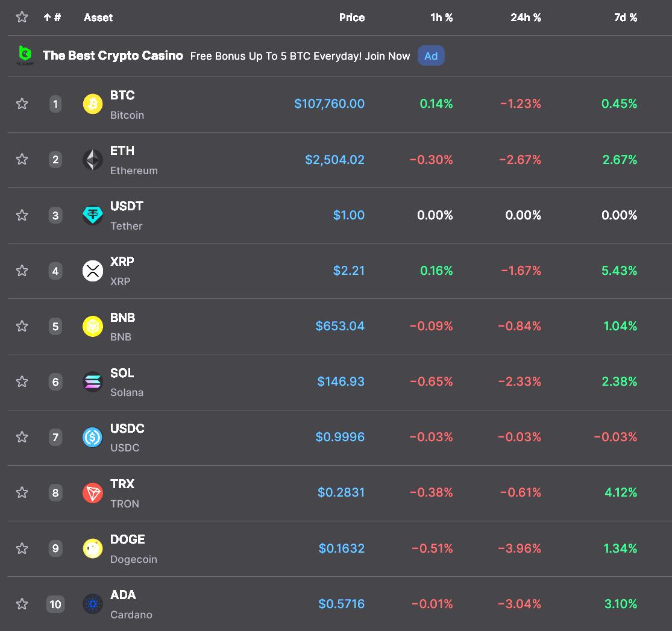Screen dimensions: 672x631
Task: Click Dogecoin price $0.1632
Action: click(x=342, y=548)
